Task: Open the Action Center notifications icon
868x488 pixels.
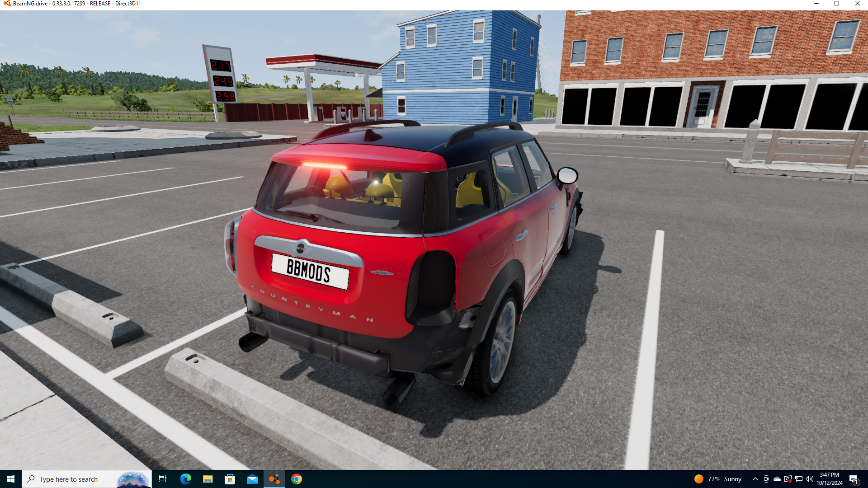Action: point(854,479)
